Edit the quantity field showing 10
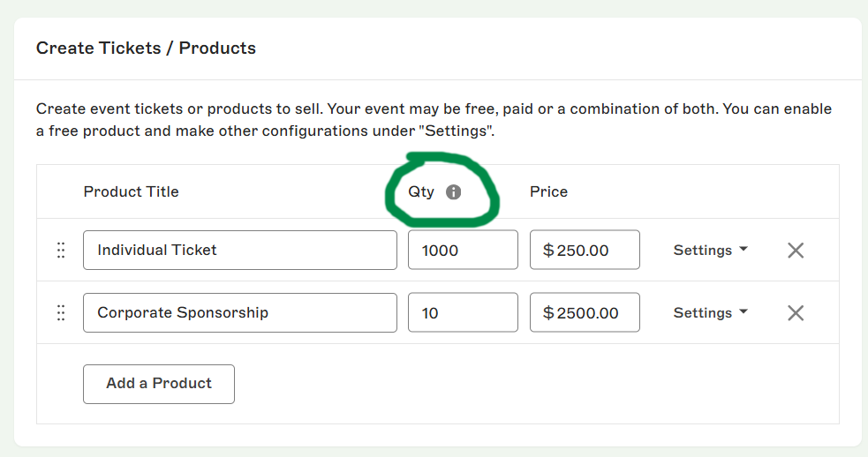 pyautogui.click(x=463, y=312)
